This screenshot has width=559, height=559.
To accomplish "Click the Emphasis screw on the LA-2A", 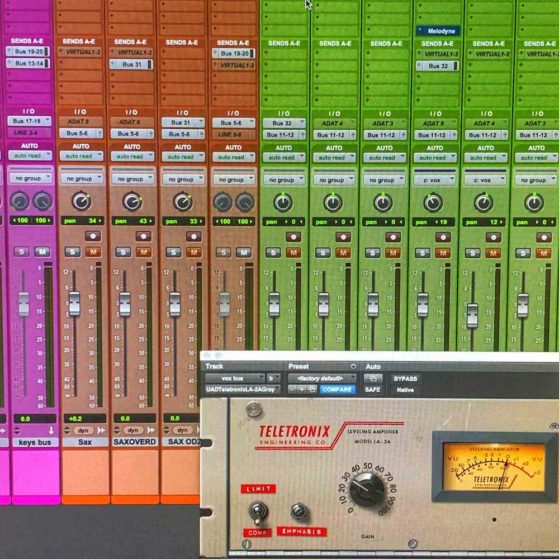I will (x=299, y=512).
